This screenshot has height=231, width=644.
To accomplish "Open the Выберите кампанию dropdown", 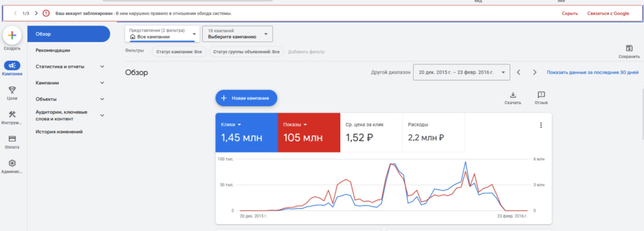I will [x=237, y=34].
